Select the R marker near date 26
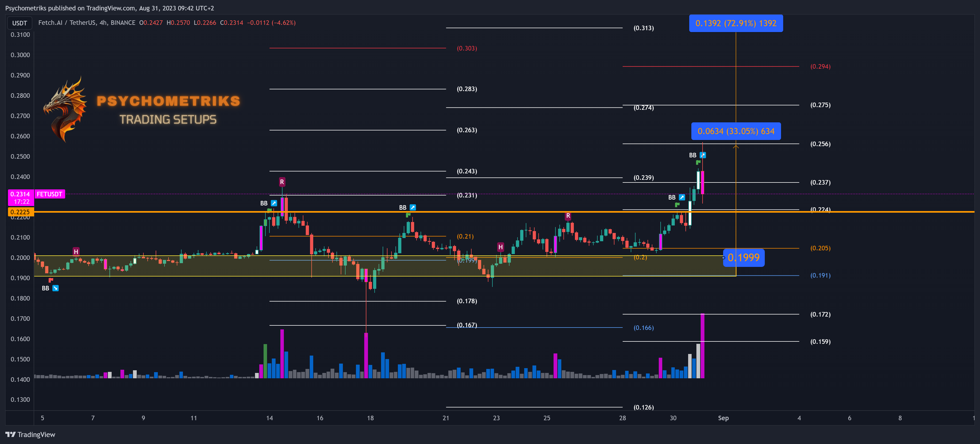 568,216
